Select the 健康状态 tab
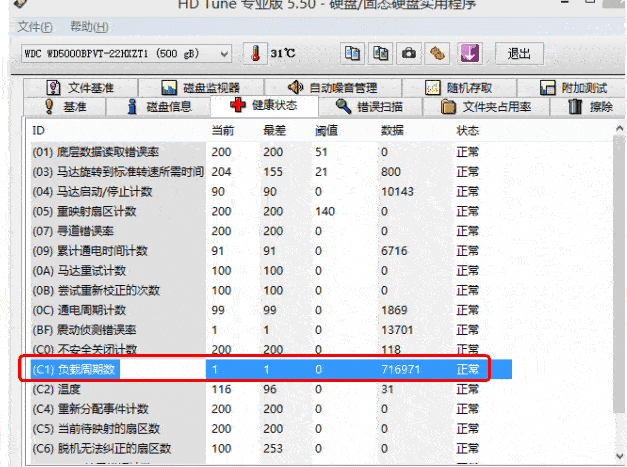Screen dimensions: 627x467 point(264,106)
